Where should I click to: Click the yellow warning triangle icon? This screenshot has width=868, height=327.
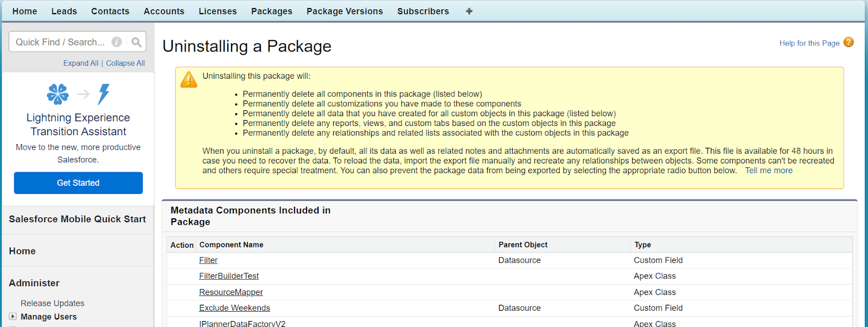(189, 80)
